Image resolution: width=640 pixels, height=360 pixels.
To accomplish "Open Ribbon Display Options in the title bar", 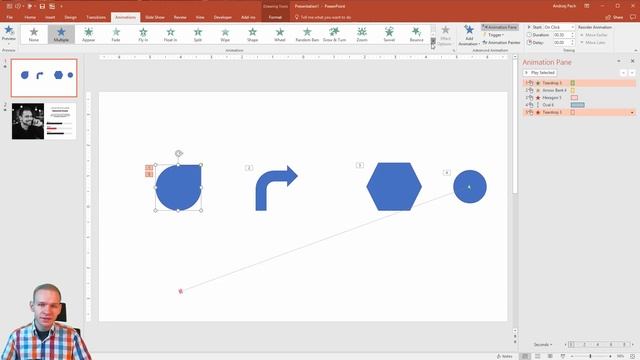I will (587, 6).
